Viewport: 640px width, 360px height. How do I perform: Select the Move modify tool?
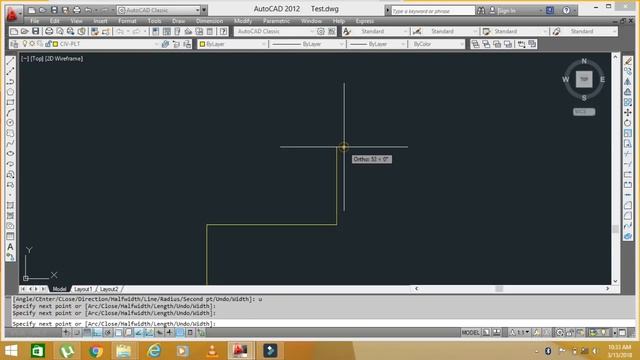coord(628,112)
